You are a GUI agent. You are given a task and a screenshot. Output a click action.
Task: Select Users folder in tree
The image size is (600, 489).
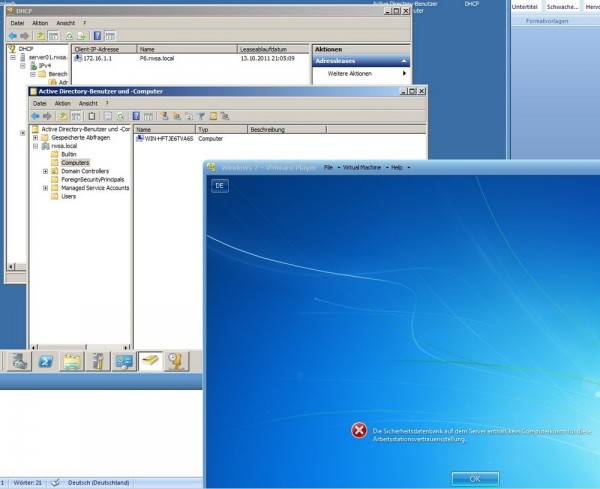point(69,197)
